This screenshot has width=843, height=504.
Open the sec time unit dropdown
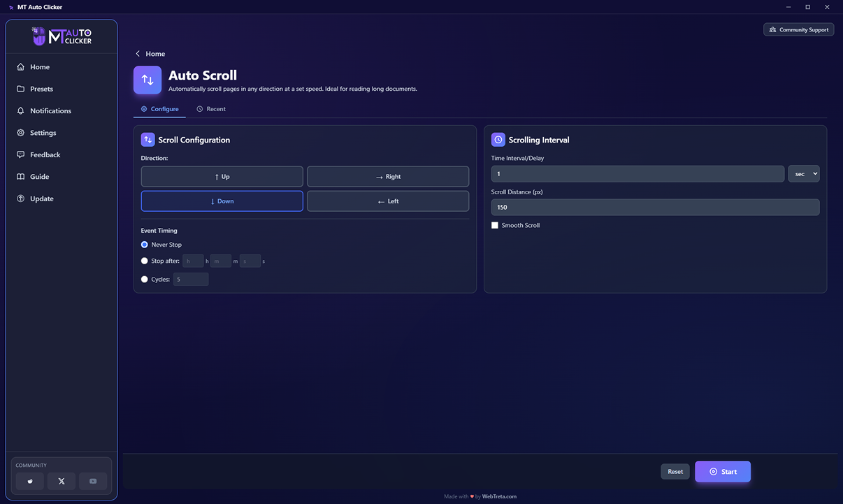point(804,173)
